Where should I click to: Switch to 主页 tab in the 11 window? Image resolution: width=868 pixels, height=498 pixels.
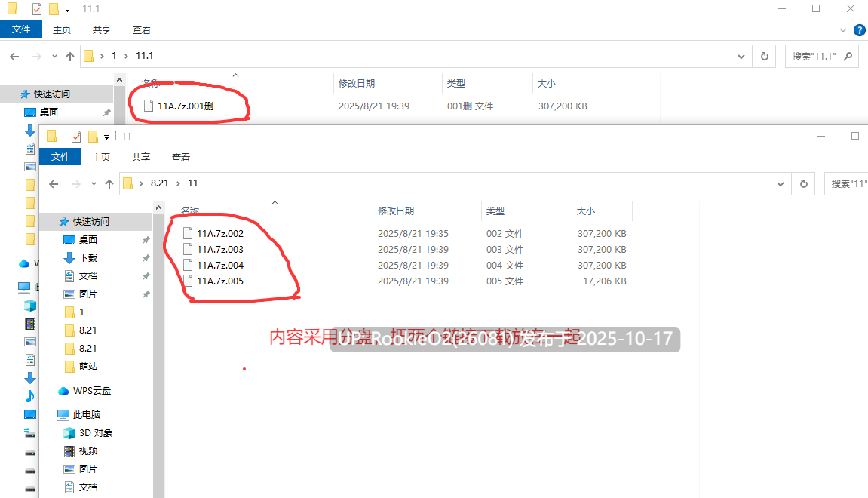click(x=101, y=157)
